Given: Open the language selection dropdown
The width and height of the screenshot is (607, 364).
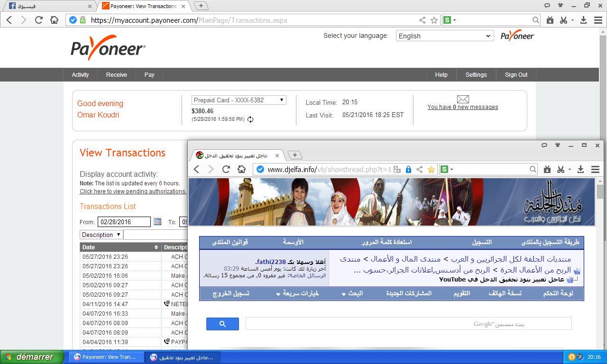Looking at the screenshot, I should click(x=445, y=36).
